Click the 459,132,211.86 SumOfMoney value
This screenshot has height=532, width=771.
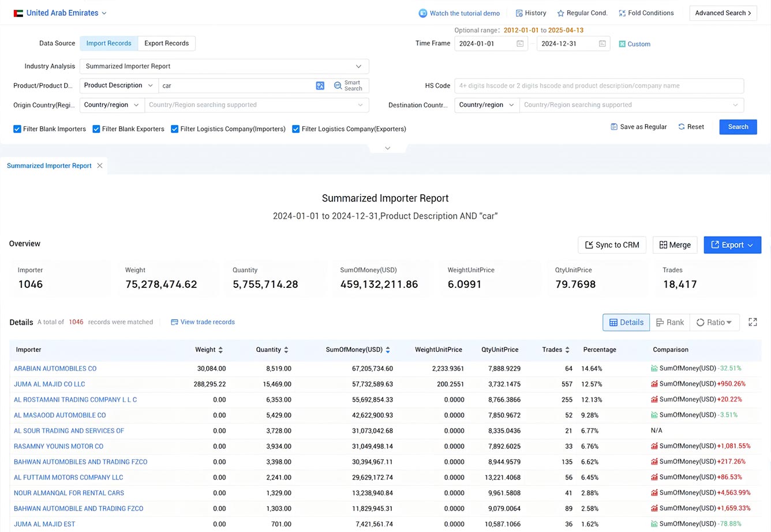379,284
